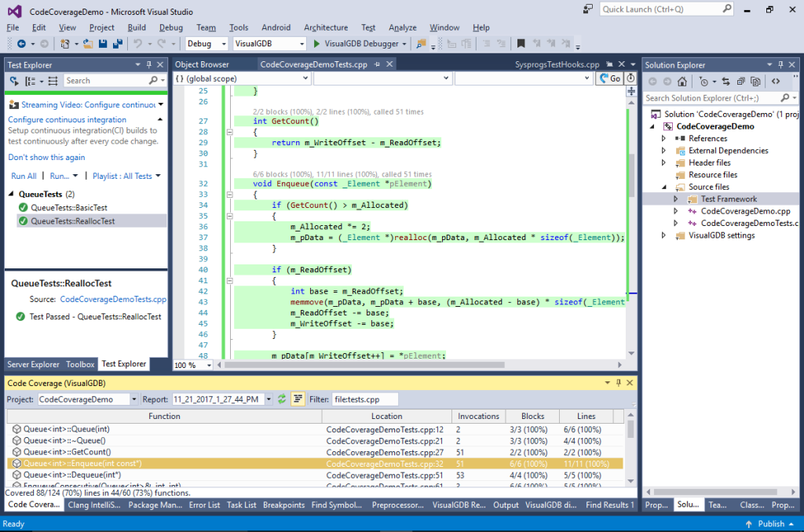Select the Queue<int>::Dequeue(int*) row

(316, 475)
